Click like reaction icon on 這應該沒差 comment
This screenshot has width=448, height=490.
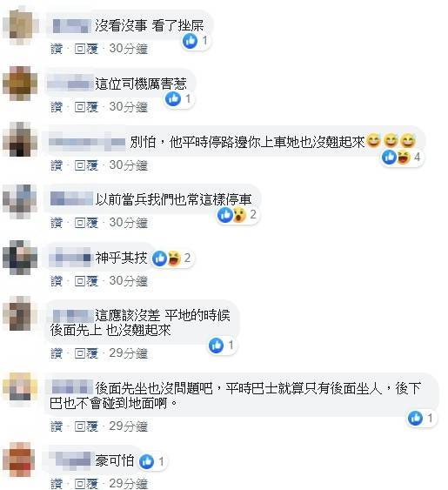pyautogui.click(x=217, y=346)
